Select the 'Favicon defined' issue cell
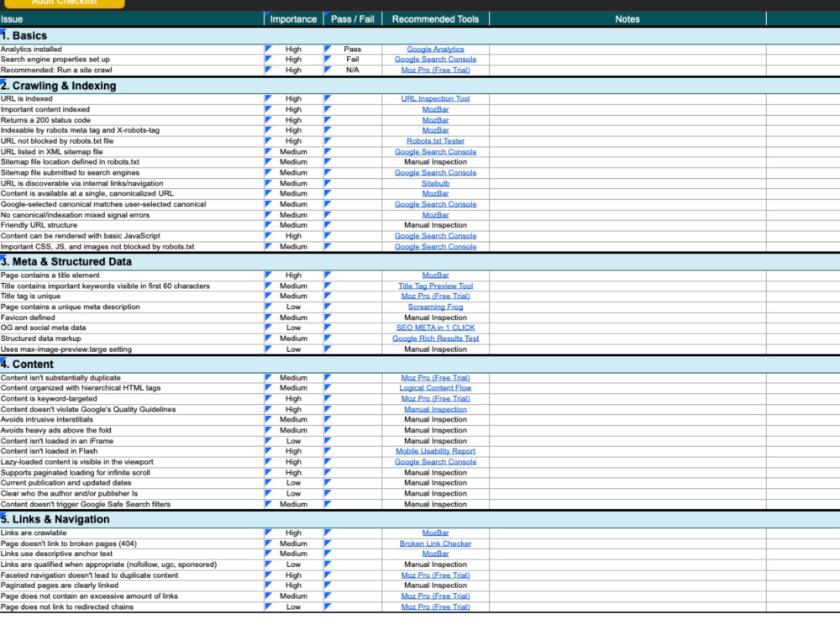This screenshot has height=630, width=840. [132, 318]
